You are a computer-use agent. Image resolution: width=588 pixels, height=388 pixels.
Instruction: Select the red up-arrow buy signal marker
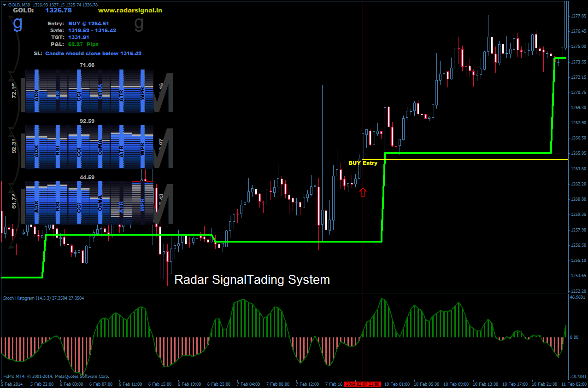click(x=363, y=192)
